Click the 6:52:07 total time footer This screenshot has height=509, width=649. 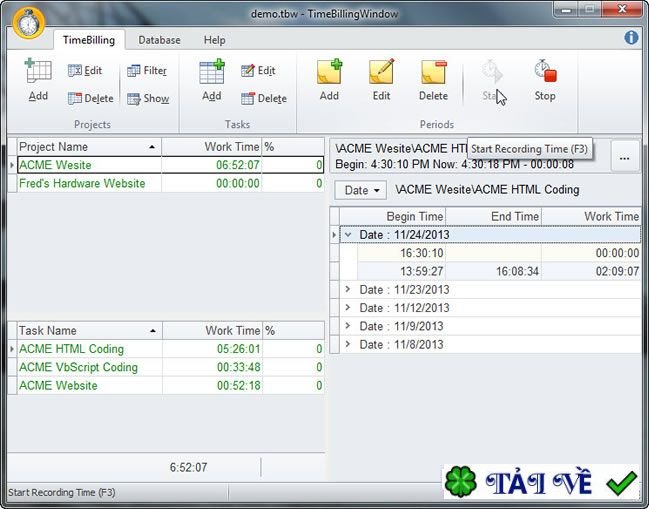(188, 468)
